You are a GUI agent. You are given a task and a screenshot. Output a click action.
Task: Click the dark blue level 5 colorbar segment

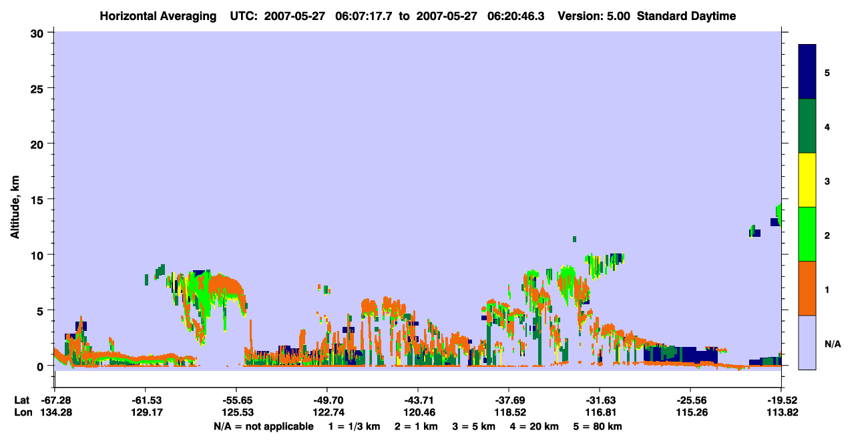(807, 72)
